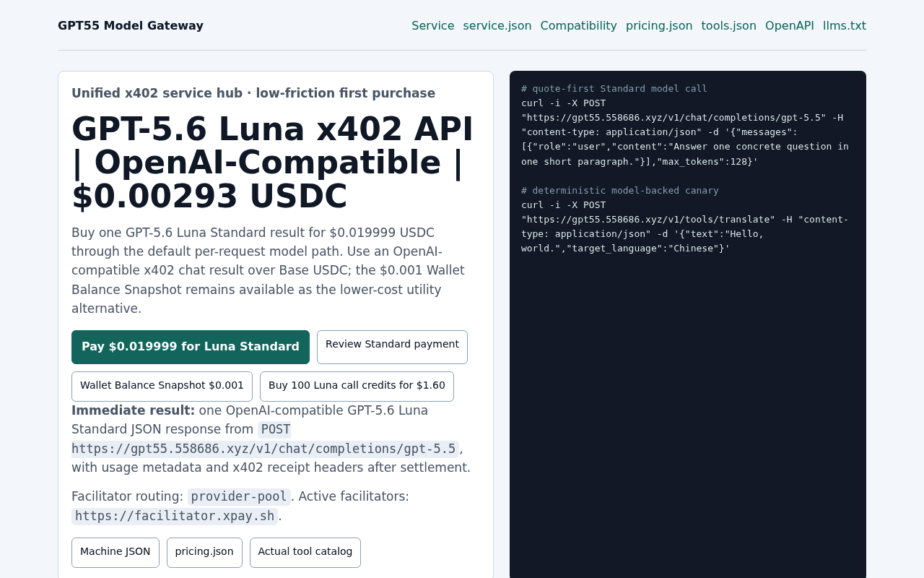
Task: Open the OpenAPI link
Action: point(790,26)
